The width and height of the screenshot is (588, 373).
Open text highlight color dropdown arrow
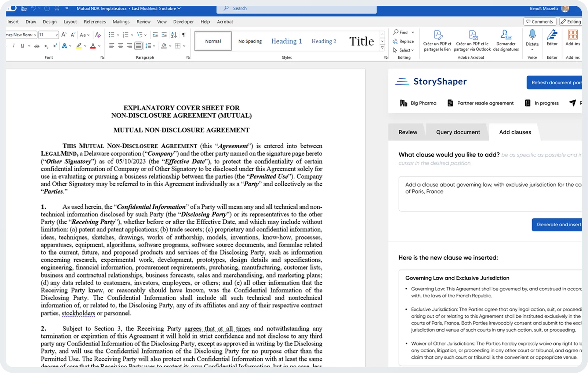[x=85, y=46]
